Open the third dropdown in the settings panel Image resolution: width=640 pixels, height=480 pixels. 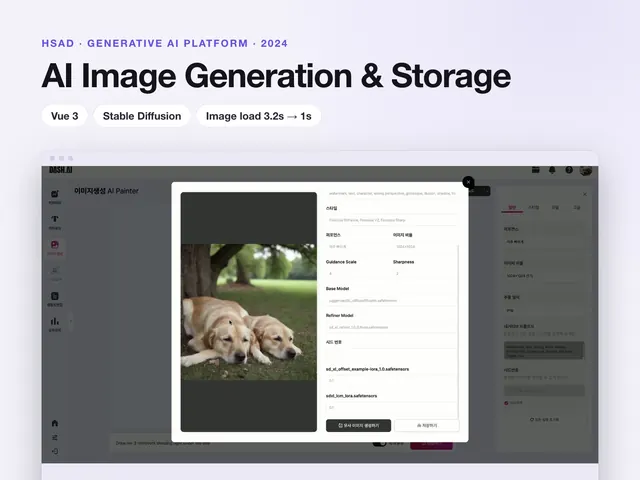pyautogui.click(x=544, y=310)
